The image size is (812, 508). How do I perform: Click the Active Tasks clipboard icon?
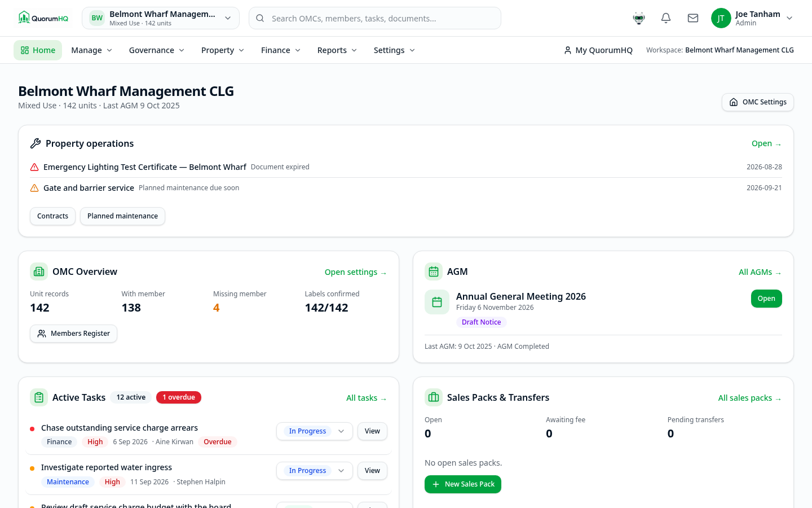(39, 397)
